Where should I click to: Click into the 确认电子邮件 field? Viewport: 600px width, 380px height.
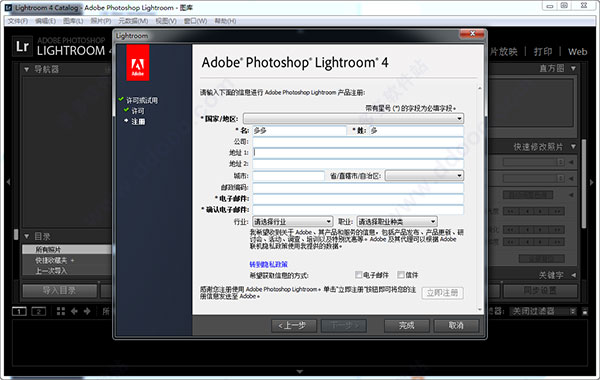358,210
